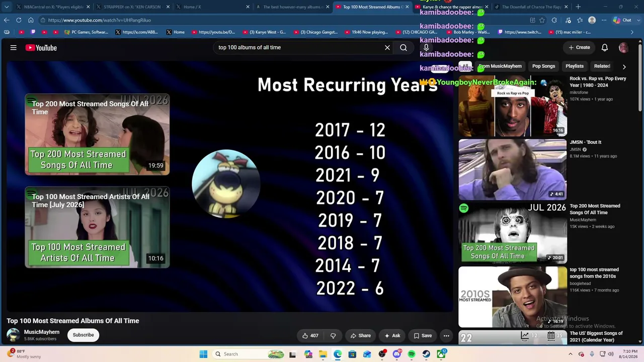The image size is (644, 362).
Task: Show hidden system tray icons
Action: (x=571, y=354)
